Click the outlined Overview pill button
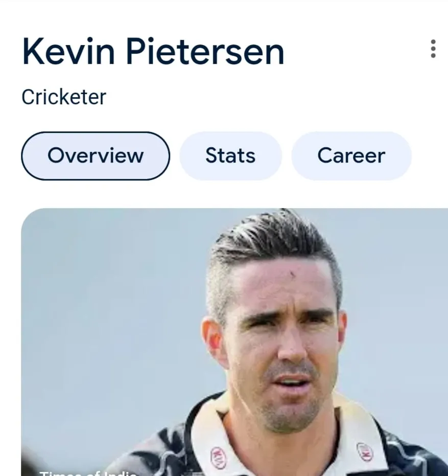Screen dimensions: 448x476 [x=95, y=156]
